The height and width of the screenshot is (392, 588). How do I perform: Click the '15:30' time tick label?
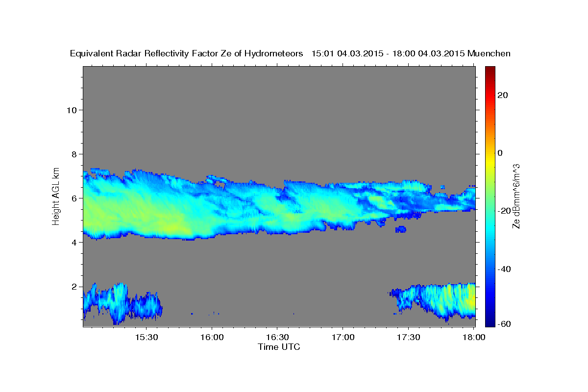point(147,337)
